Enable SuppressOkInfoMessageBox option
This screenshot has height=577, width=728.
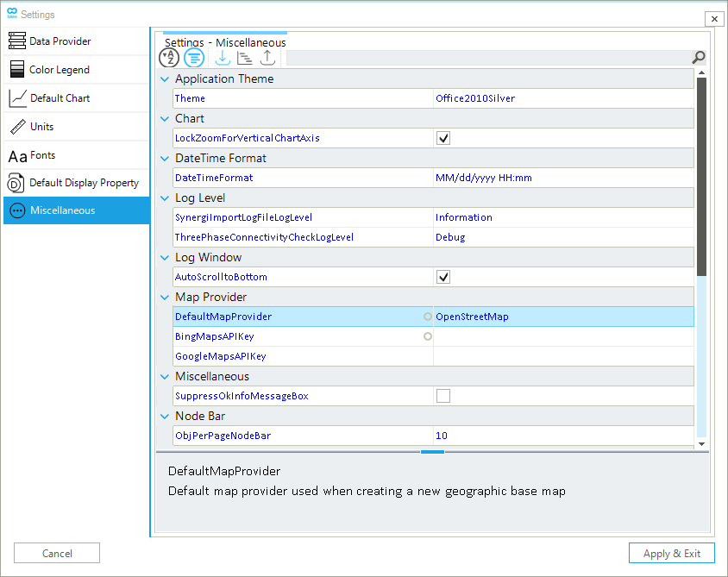click(442, 396)
